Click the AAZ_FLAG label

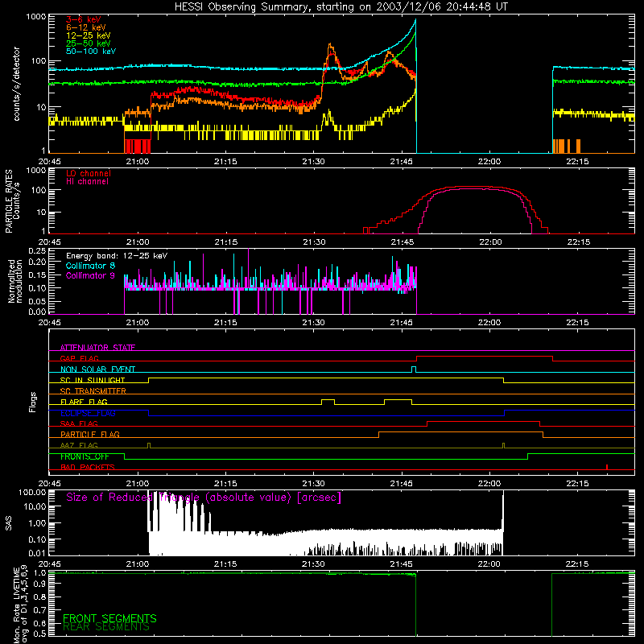(79, 445)
